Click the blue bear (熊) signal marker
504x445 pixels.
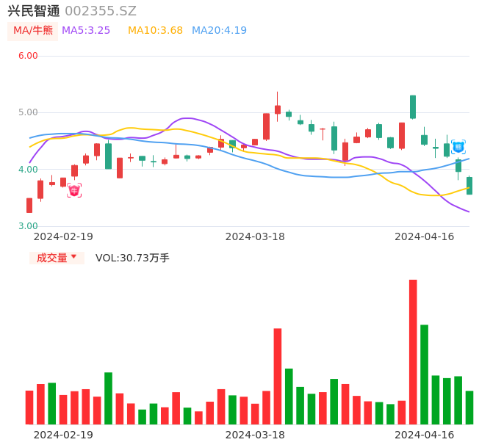click(x=458, y=147)
